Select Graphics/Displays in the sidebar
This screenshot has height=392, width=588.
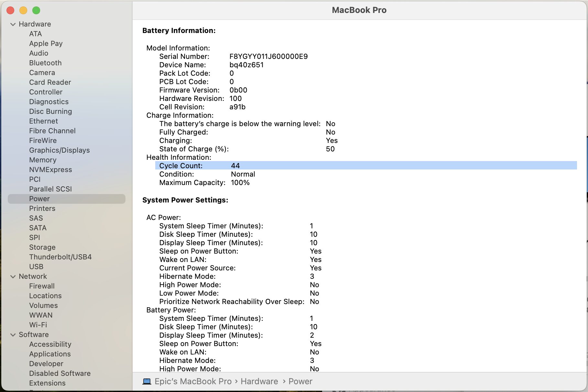59,150
